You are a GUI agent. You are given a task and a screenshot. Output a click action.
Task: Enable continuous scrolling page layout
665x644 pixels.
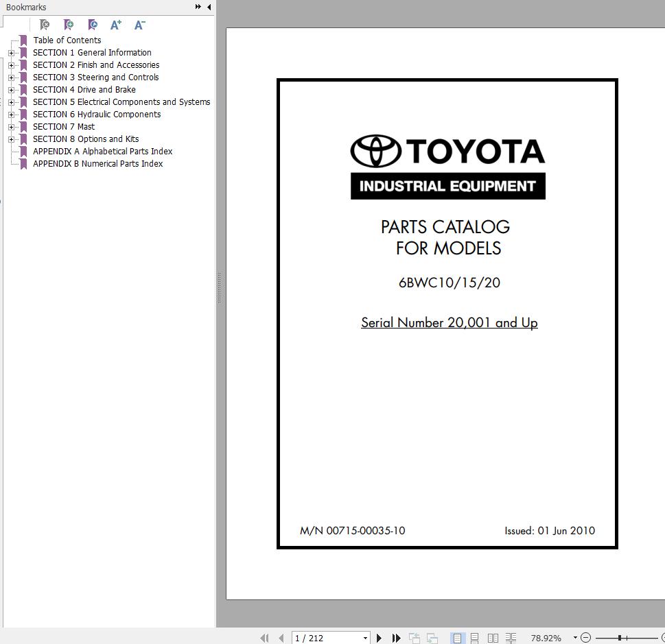coord(474,638)
